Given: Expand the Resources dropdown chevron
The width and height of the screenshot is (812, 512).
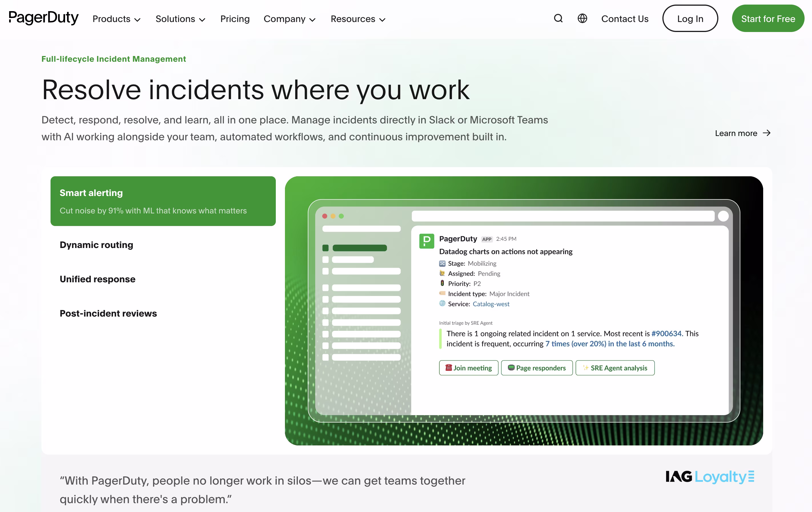Looking at the screenshot, I should tap(382, 20).
